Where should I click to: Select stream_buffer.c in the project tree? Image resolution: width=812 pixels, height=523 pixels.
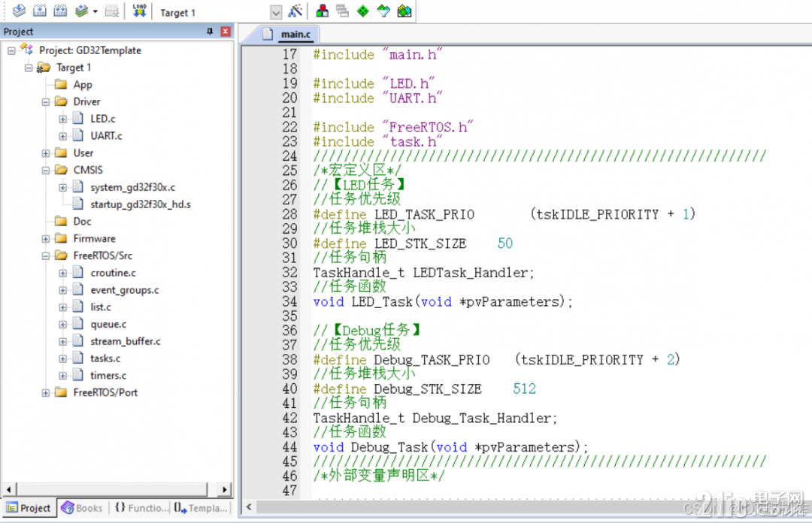click(x=126, y=341)
